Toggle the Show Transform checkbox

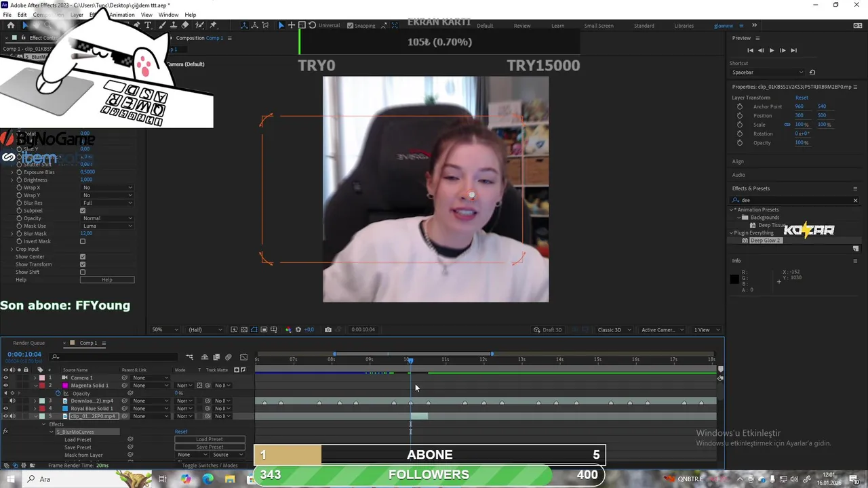click(x=83, y=264)
